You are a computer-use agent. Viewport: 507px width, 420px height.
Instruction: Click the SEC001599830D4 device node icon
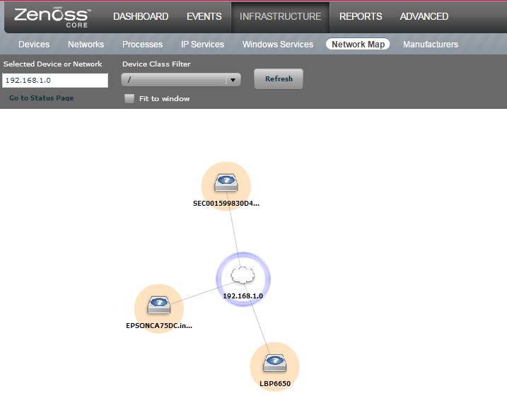tap(226, 182)
